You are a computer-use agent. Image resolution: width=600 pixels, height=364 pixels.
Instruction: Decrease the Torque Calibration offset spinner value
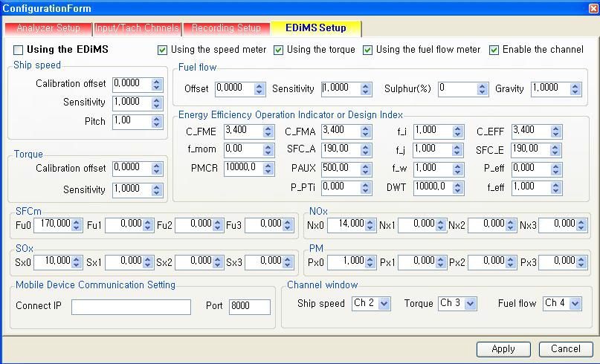click(156, 172)
